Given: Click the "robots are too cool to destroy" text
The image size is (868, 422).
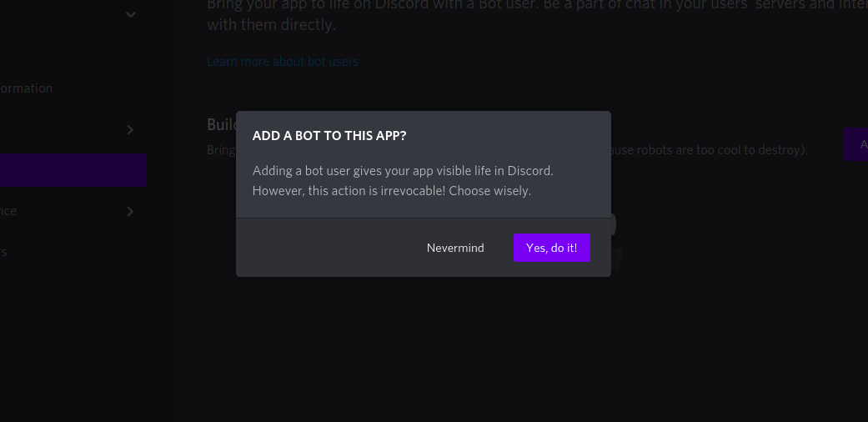Looking at the screenshot, I should pos(709,151).
